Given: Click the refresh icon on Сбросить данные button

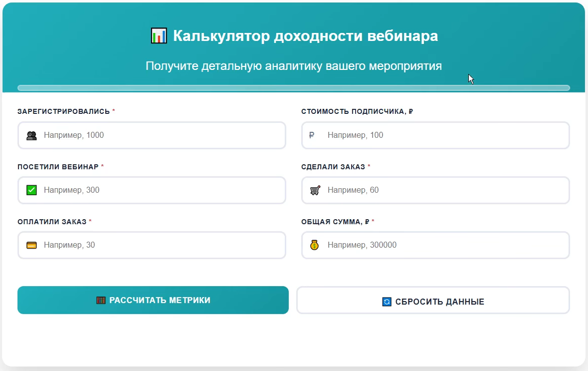Looking at the screenshot, I should tap(387, 302).
